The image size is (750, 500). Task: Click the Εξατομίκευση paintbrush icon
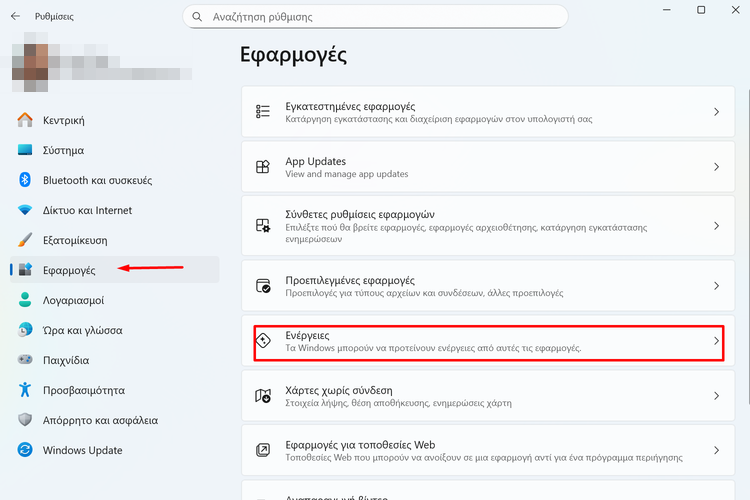click(x=26, y=240)
